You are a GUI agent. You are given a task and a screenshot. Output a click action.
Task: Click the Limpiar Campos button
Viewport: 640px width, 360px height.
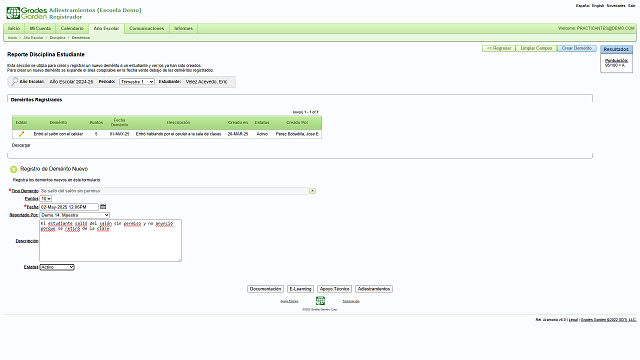(536, 48)
